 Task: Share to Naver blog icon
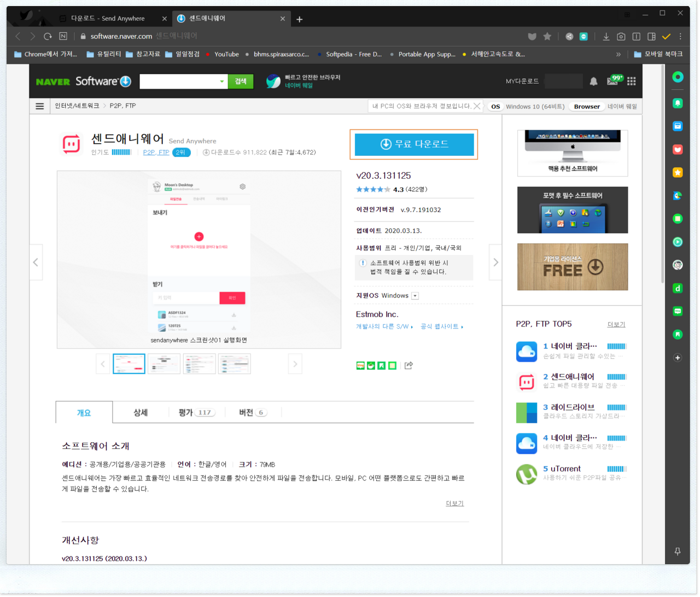click(360, 366)
